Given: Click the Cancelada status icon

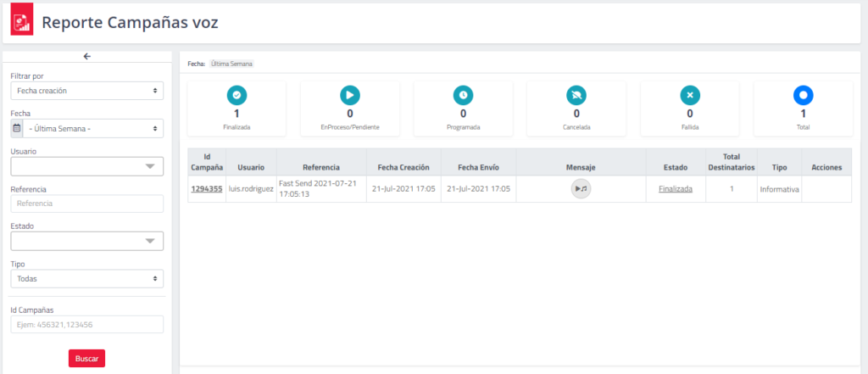Looking at the screenshot, I should (x=576, y=95).
